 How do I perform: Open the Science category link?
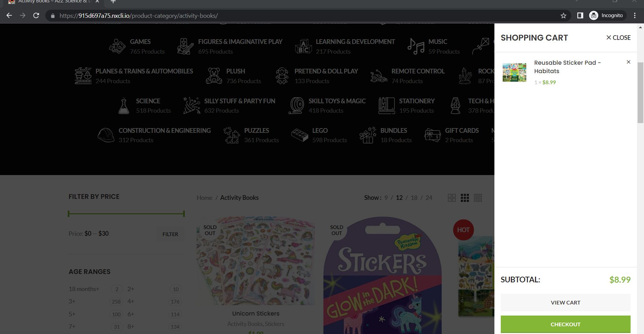coord(148,101)
